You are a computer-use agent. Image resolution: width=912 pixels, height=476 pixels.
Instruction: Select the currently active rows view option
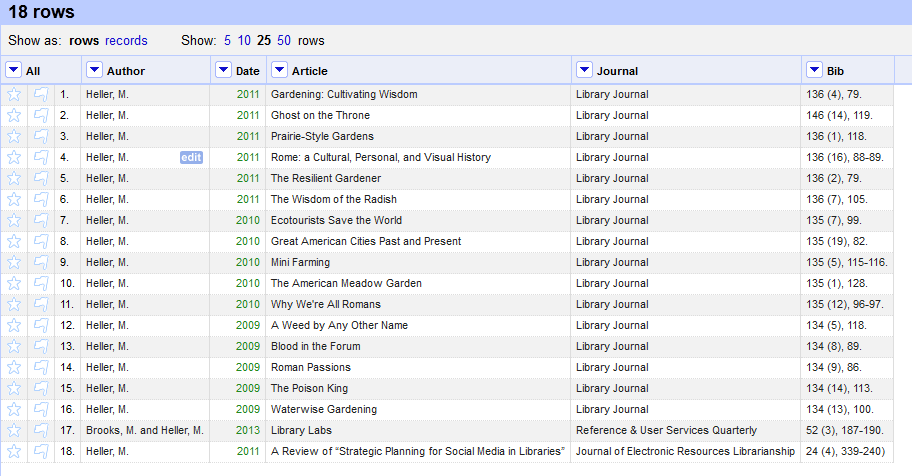84,41
